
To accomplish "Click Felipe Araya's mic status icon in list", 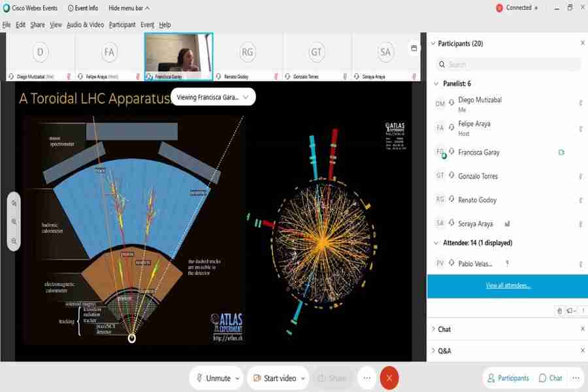I will (581, 129).
